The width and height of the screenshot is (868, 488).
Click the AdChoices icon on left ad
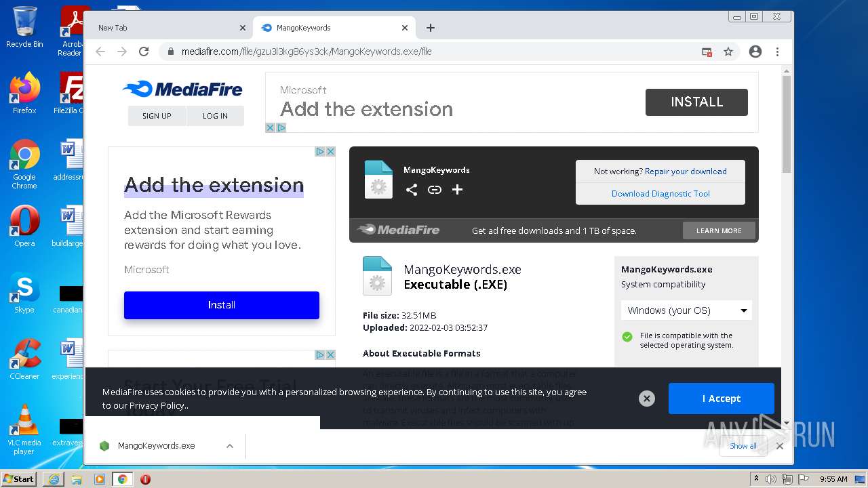tap(320, 151)
